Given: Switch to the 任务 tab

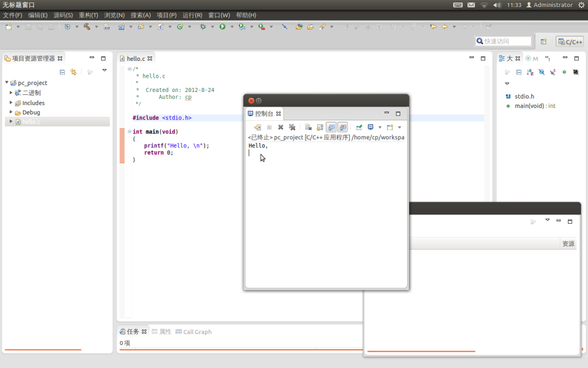Looking at the screenshot, I should pyautogui.click(x=133, y=331).
